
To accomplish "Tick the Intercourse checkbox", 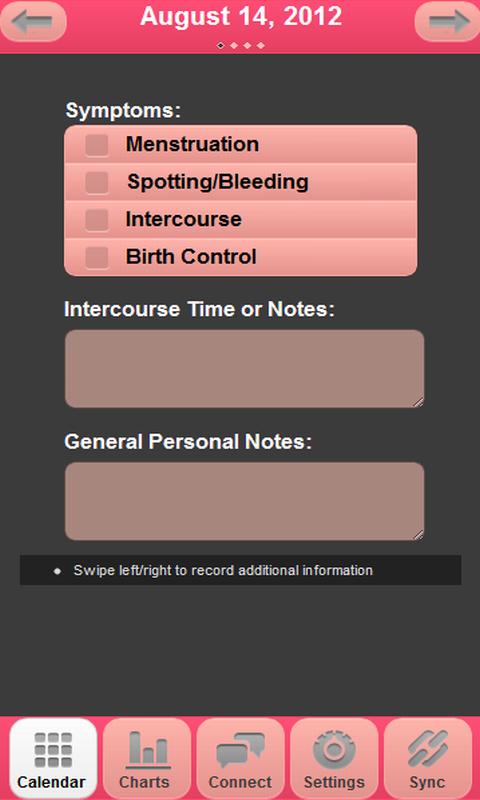I will click(x=97, y=220).
